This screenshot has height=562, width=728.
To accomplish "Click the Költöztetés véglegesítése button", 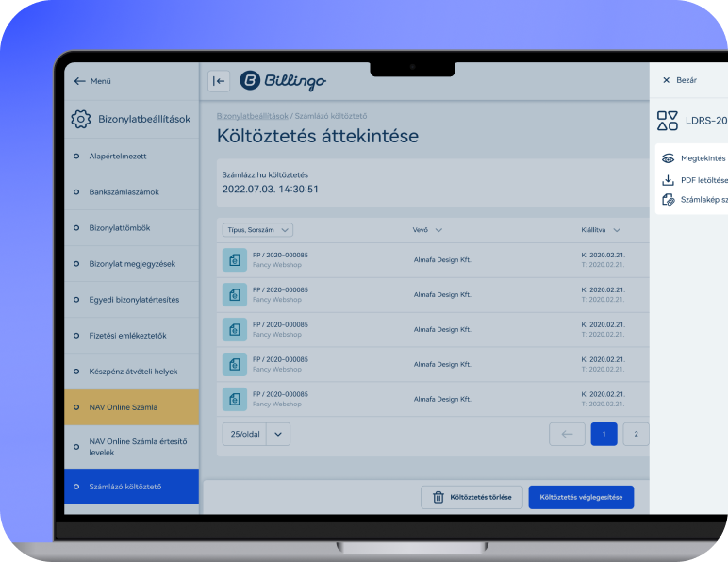I will (581, 498).
